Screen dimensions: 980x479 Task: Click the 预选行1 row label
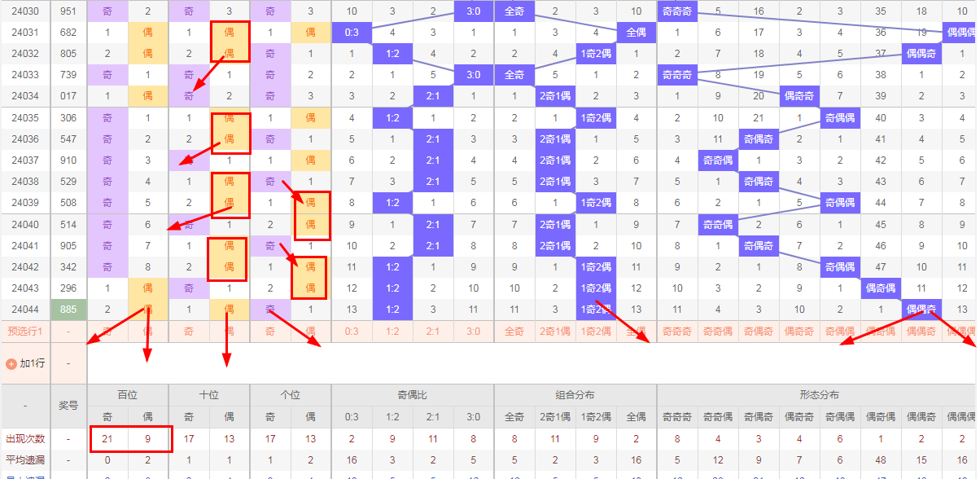coord(24,332)
